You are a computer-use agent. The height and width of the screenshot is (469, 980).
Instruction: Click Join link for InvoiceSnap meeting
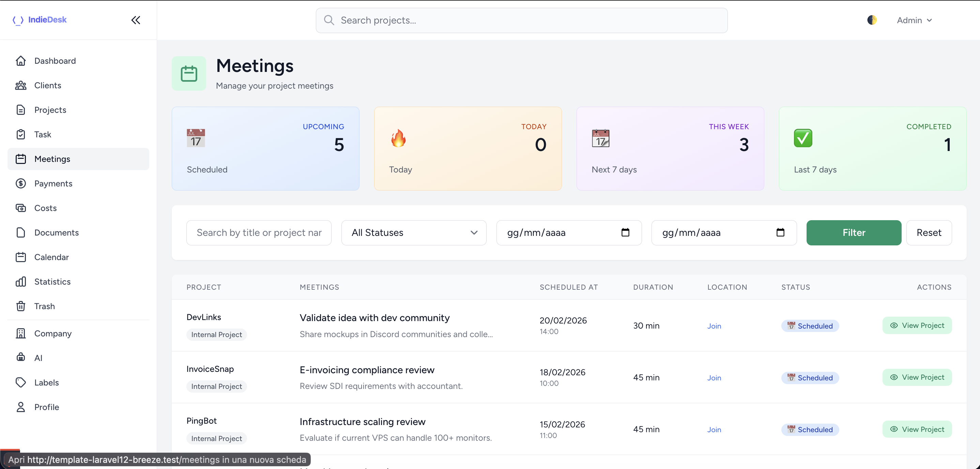[x=714, y=378]
